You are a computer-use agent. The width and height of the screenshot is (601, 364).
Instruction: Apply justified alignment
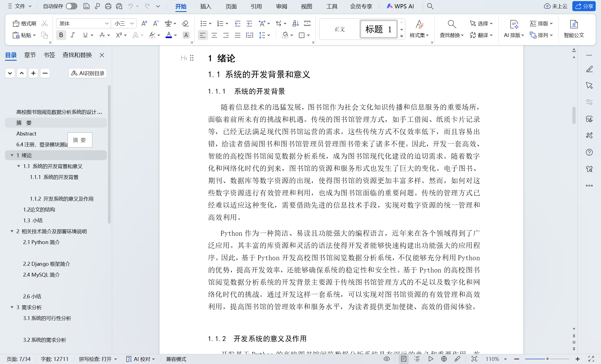(238, 35)
